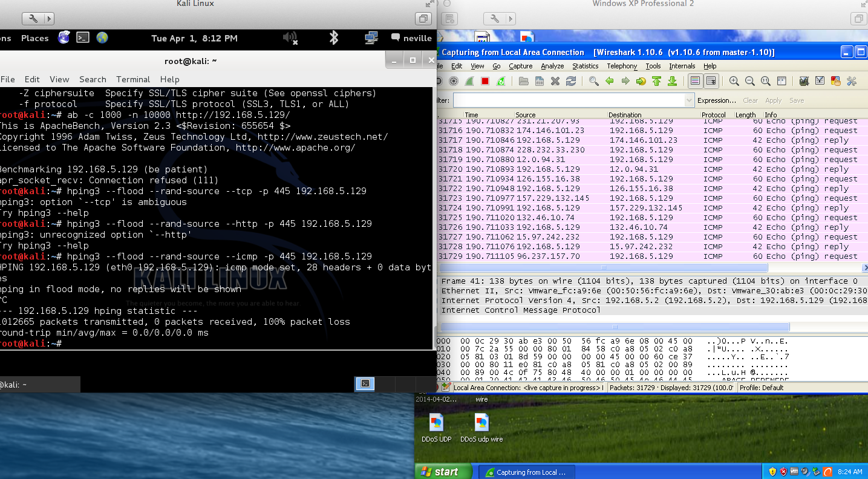
Task: Open the Kali VM settings wrench dropdown
Action: click(x=38, y=19)
